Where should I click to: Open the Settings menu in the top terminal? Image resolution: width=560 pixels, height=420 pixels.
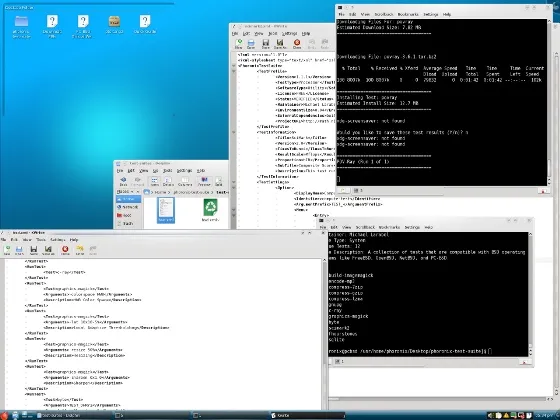click(430, 14)
